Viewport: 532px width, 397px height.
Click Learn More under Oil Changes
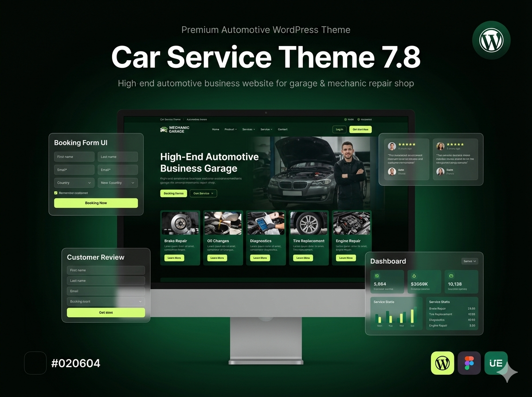(217, 258)
